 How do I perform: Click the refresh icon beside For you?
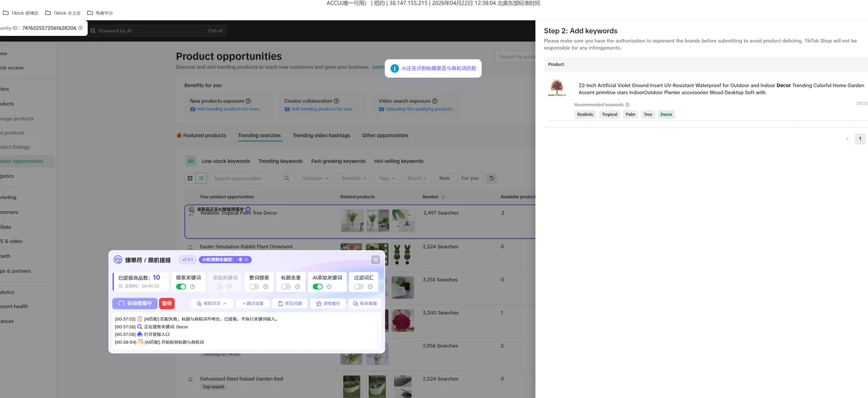click(x=491, y=178)
